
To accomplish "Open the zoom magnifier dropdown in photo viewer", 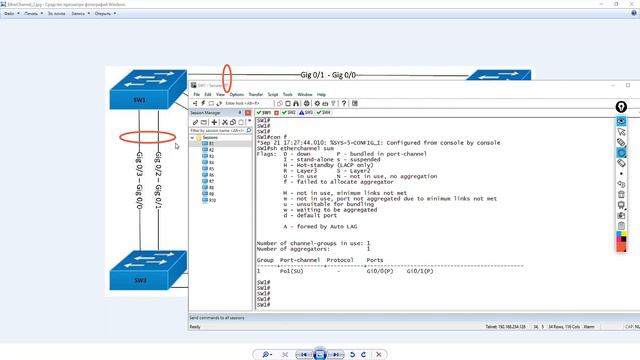I will pos(267,354).
